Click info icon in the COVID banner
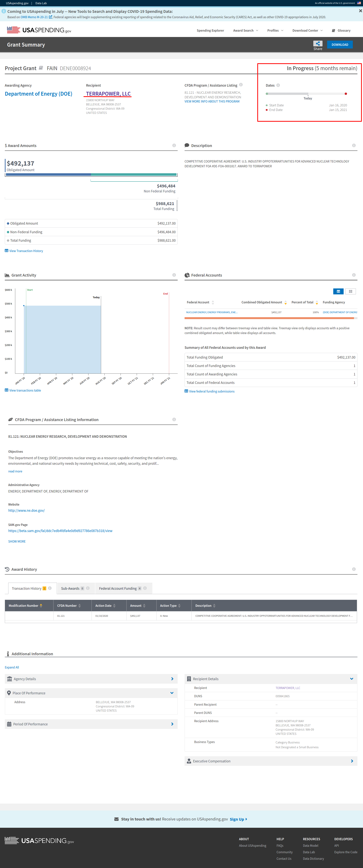The image size is (363, 868). [x=4, y=11]
